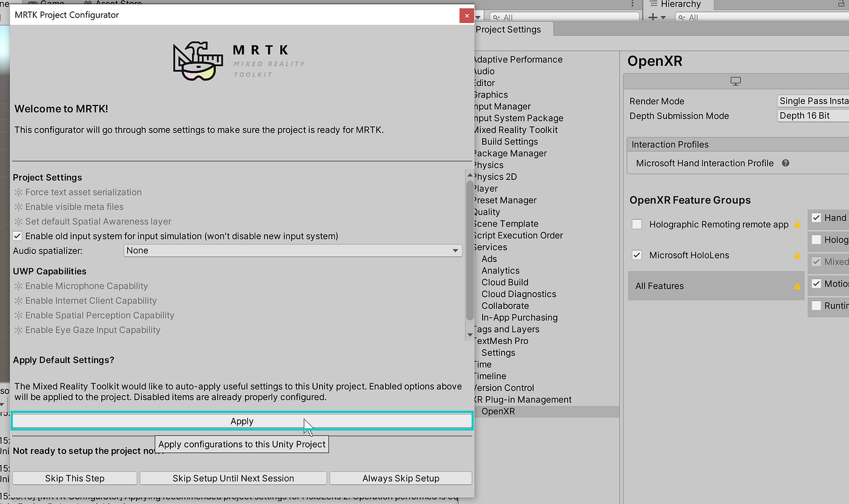This screenshot has width=849, height=504.
Task: Open Package Manager settings
Action: click(x=510, y=153)
